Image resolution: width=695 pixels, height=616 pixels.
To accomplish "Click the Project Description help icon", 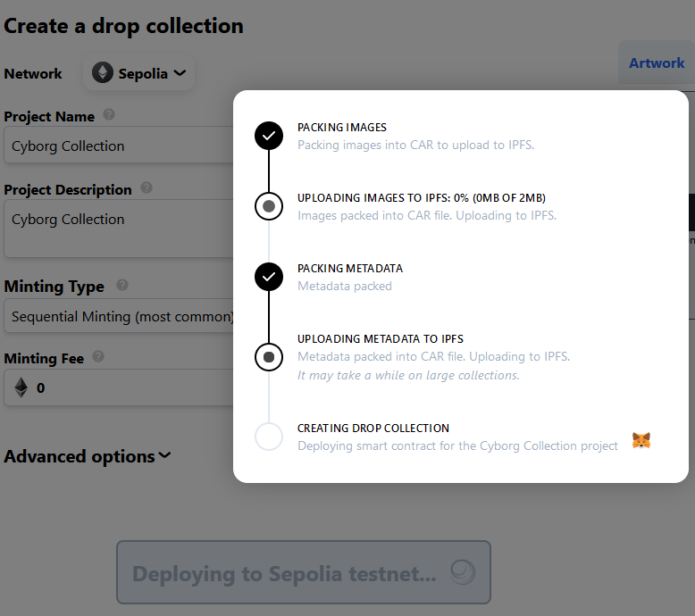I will pos(147,188).
